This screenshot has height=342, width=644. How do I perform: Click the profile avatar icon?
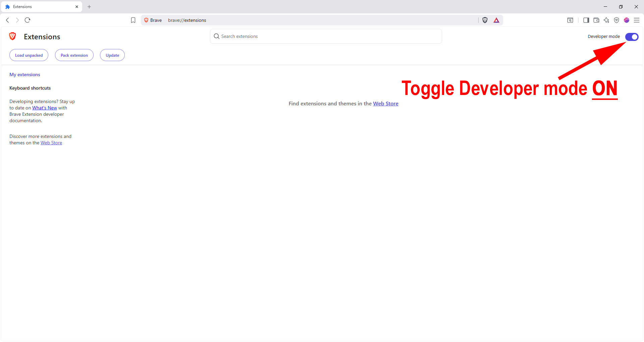click(626, 20)
